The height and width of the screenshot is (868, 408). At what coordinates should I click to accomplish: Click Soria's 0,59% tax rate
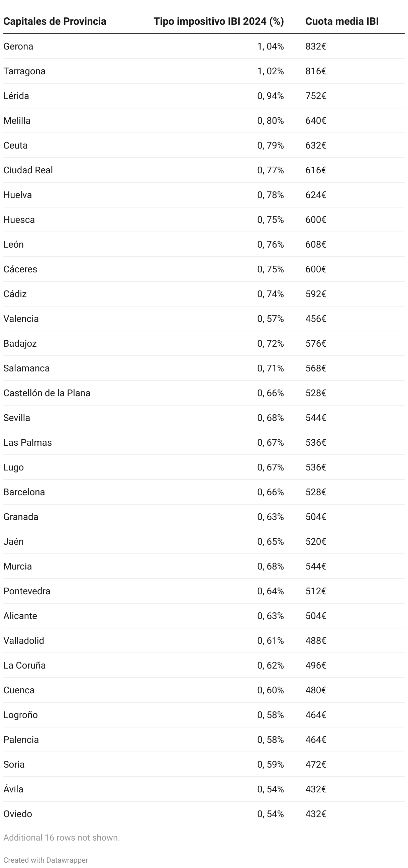[270, 764]
